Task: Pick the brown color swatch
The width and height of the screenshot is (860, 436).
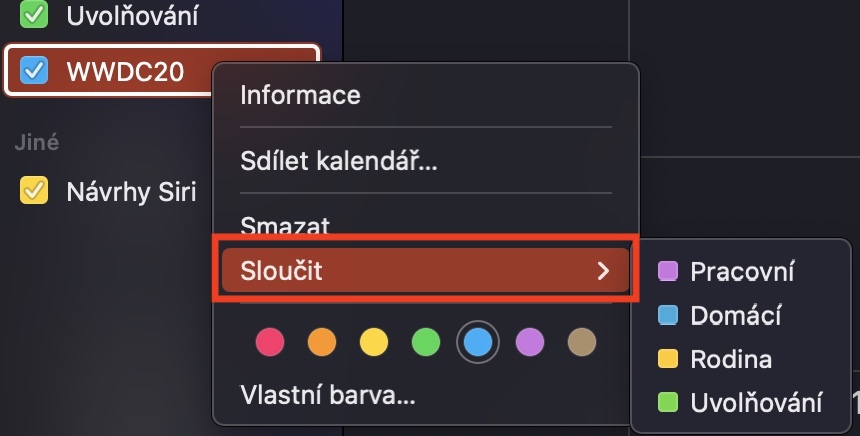Action: [x=581, y=343]
